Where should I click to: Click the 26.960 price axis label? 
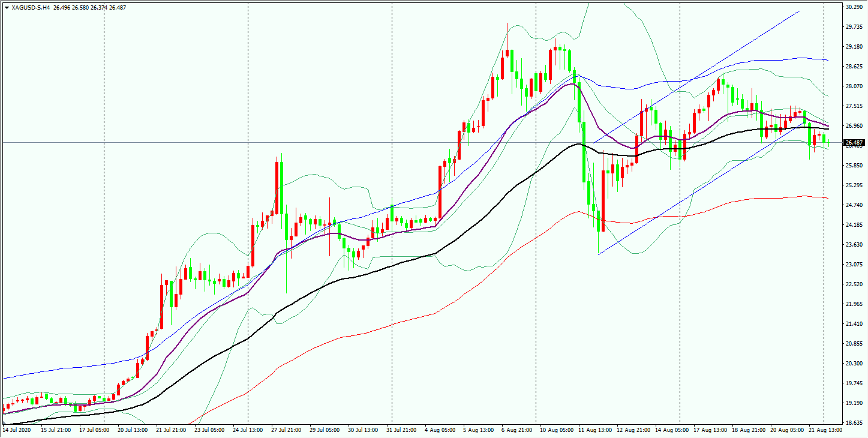coord(854,126)
